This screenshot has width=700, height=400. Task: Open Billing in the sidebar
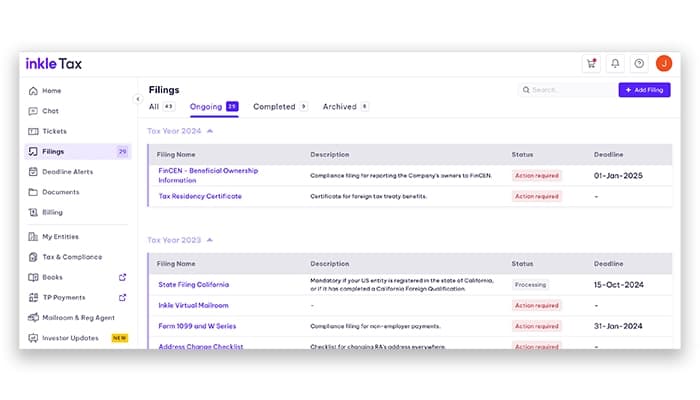coord(52,212)
